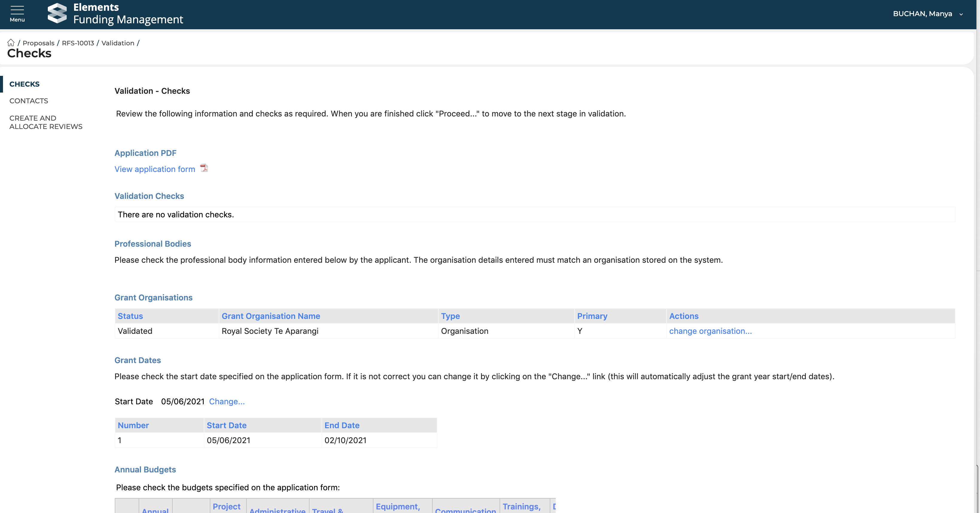Click the Elements logo icon
This screenshot has height=513, width=980.
tap(57, 13)
